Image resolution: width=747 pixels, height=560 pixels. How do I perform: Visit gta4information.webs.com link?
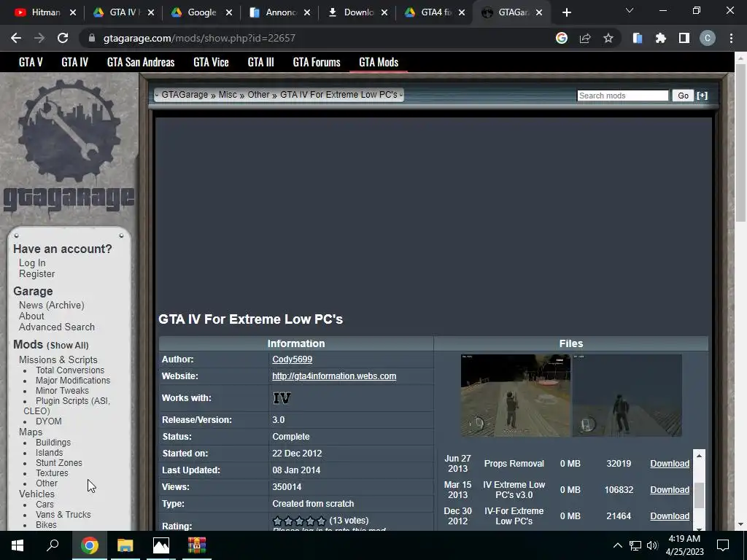[334, 376]
